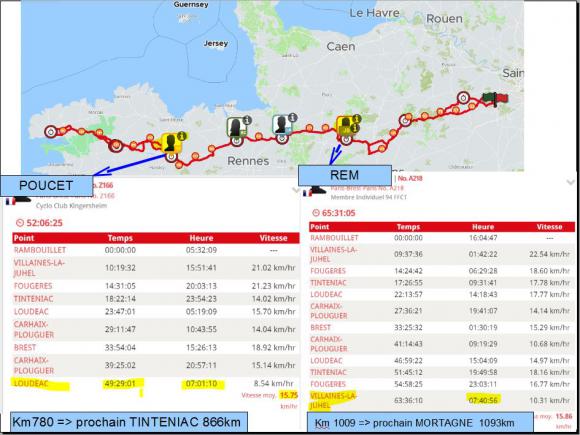Screen dimensions: 580x435
Task: Select the BREST row in left table
Action: pos(156,347)
